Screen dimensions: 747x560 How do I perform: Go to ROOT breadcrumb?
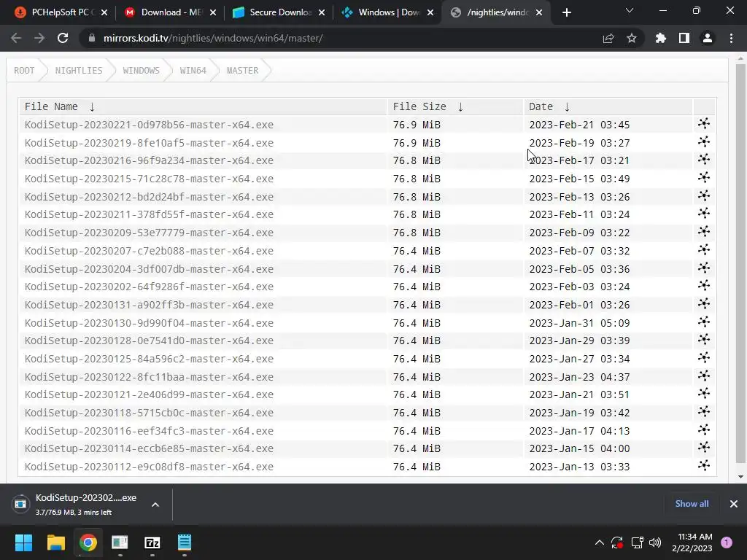[24, 71]
